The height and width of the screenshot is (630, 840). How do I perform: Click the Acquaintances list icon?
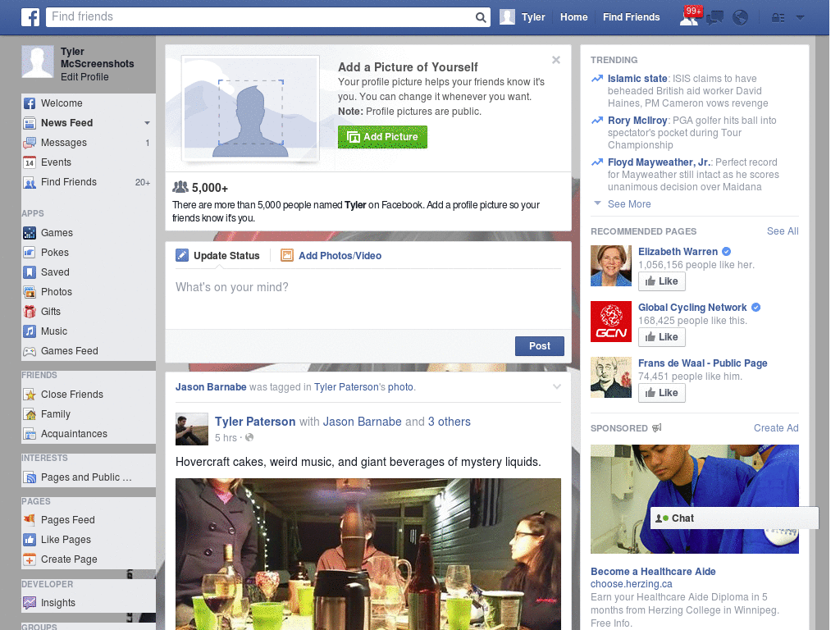[30, 434]
